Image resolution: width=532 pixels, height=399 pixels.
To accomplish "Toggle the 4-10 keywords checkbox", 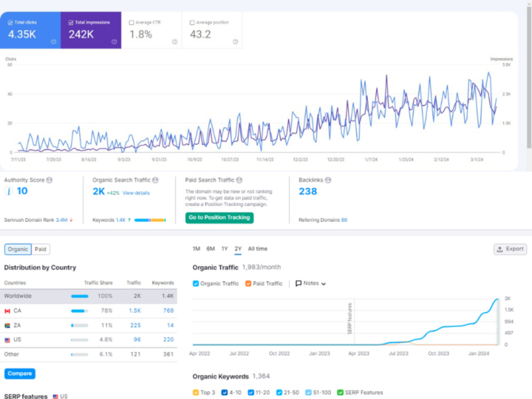I will click(225, 393).
